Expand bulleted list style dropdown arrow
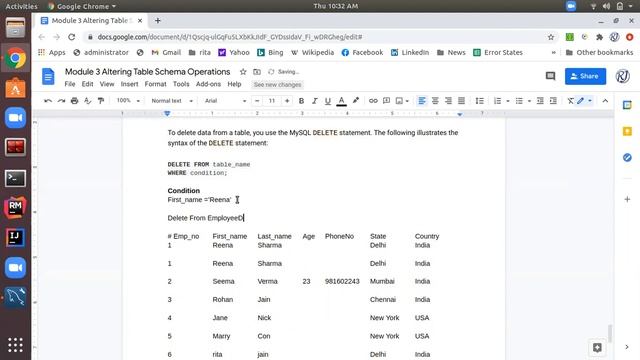Viewport: 640px width, 360px height. point(529,101)
